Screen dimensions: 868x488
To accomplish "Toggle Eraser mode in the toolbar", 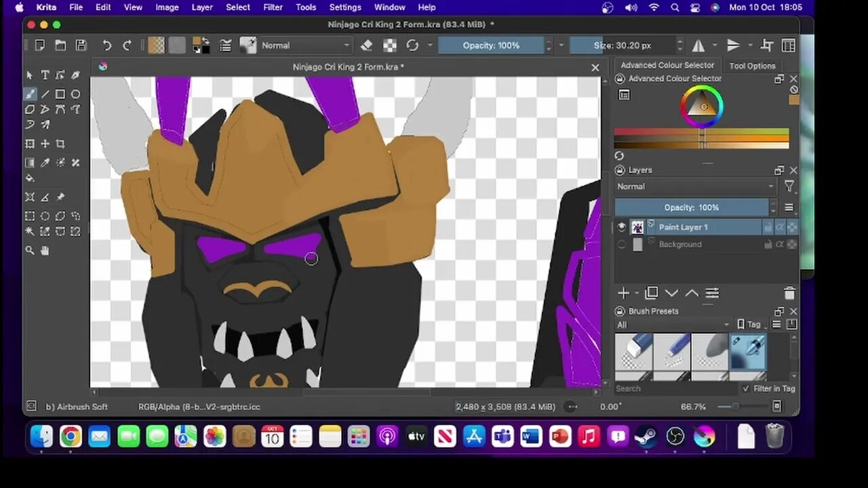I will pos(367,45).
